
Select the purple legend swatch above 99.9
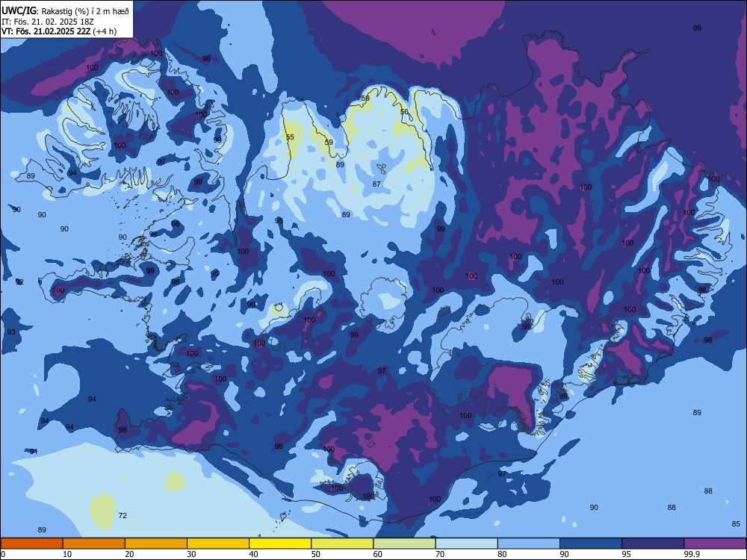(x=715, y=544)
